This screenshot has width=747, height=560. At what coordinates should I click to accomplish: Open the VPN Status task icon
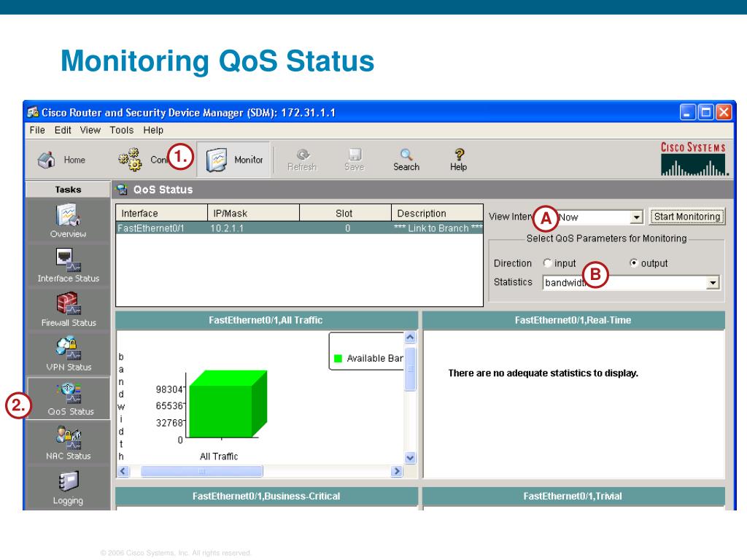click(68, 349)
